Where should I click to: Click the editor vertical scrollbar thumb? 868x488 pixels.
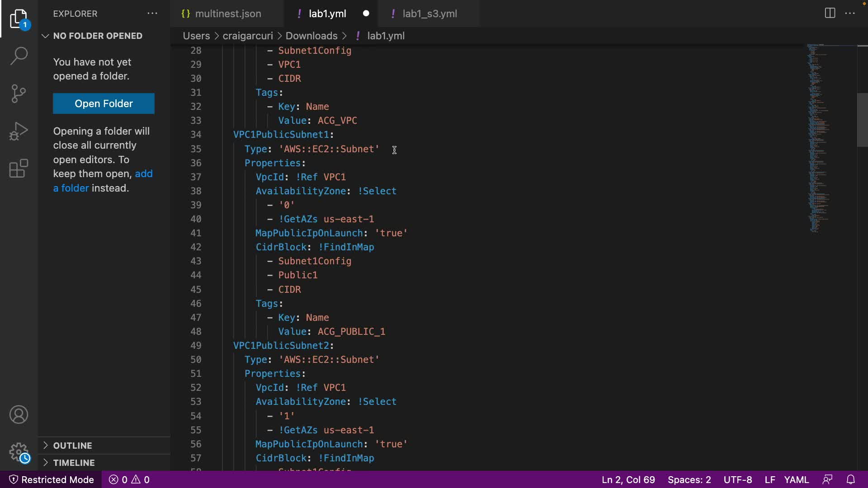862,120
